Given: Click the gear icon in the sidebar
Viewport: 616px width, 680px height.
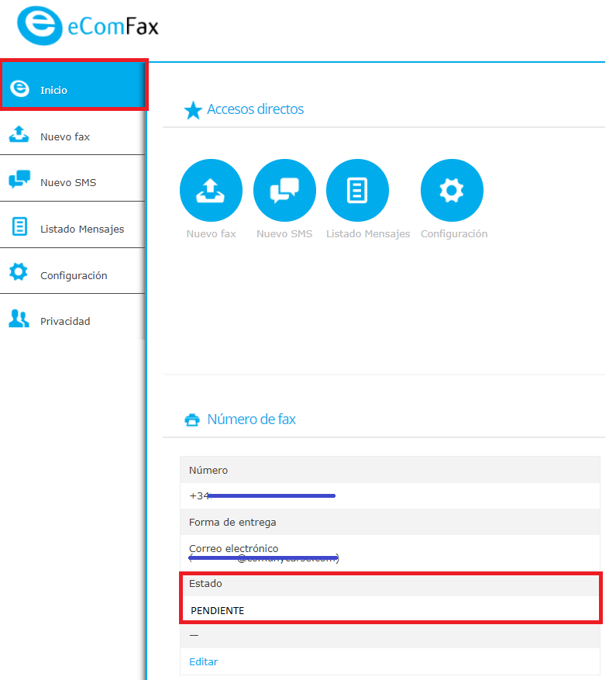Looking at the screenshot, I should click(x=19, y=272).
